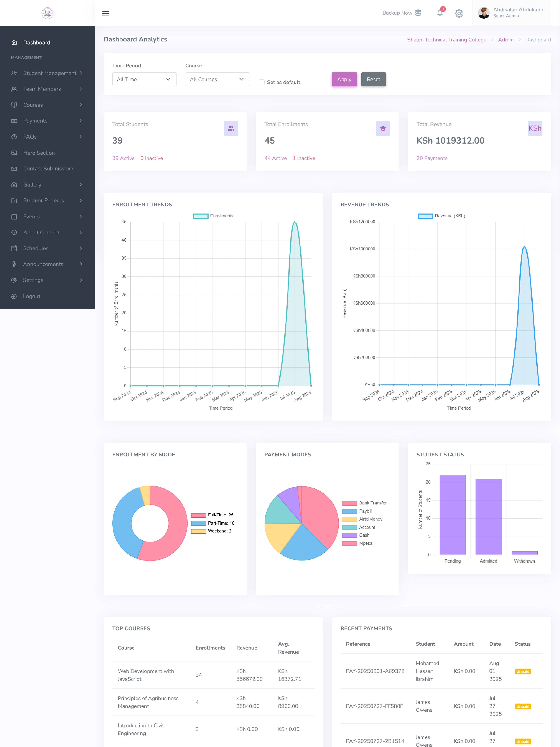Toggle Bank Transfer legend entry
The image size is (560, 747).
pyautogui.click(x=364, y=503)
